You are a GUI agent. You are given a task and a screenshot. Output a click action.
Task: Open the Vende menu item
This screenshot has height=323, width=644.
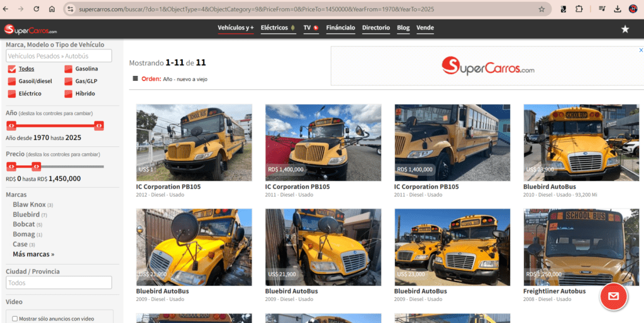pos(425,28)
